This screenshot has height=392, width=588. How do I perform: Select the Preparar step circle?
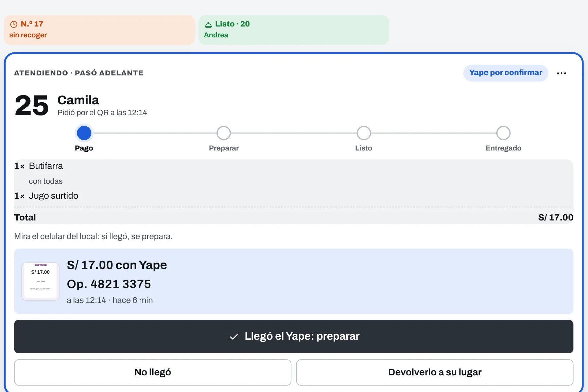224,133
